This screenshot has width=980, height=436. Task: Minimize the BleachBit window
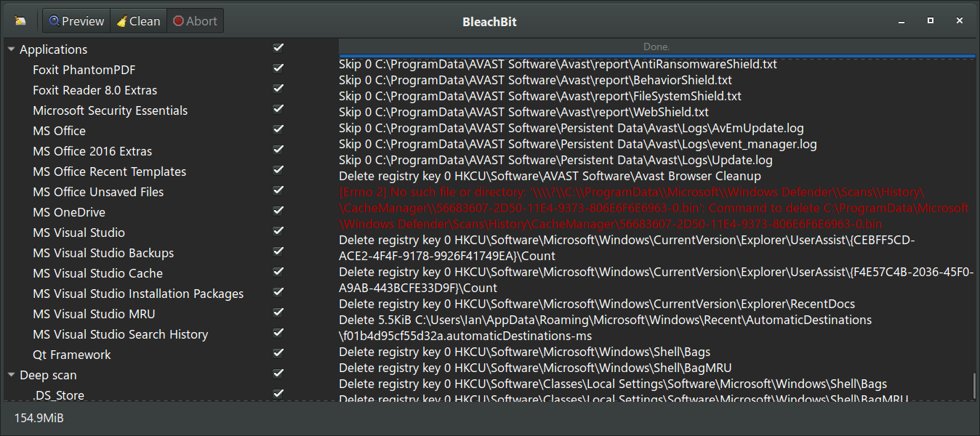tap(900, 21)
